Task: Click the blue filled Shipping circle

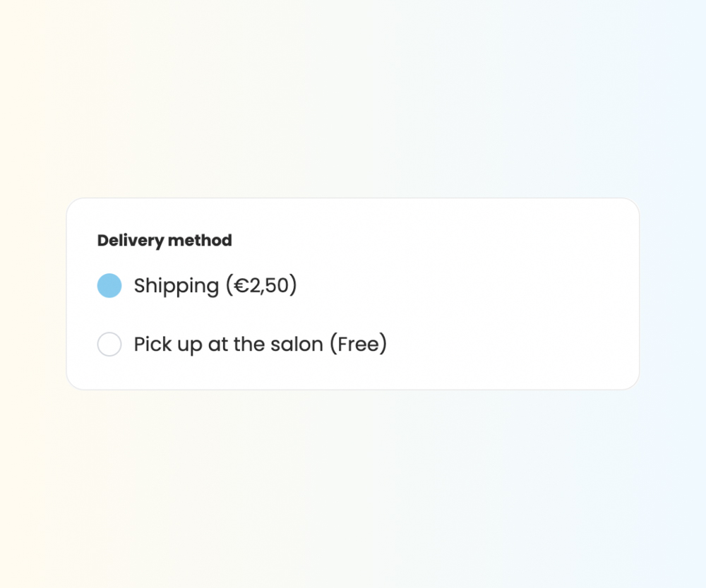Action: pos(109,286)
